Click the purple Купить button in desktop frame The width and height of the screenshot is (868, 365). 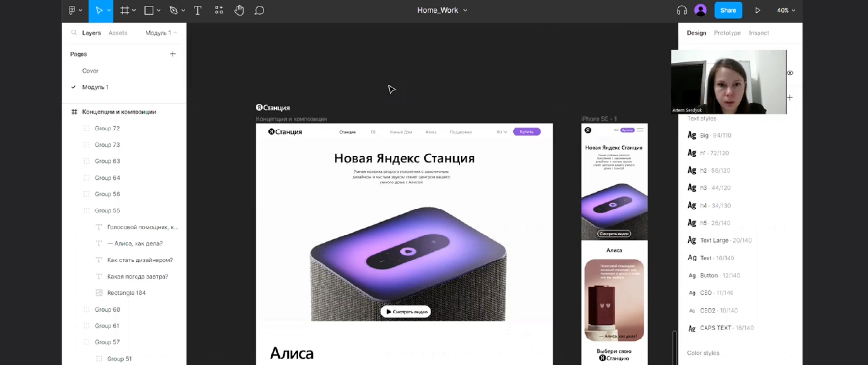coord(526,131)
